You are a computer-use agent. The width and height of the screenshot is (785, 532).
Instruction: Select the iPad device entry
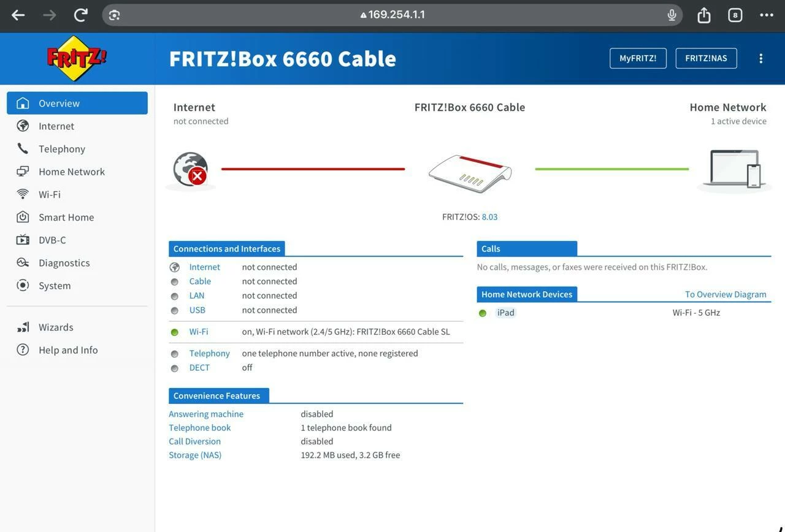coord(506,313)
